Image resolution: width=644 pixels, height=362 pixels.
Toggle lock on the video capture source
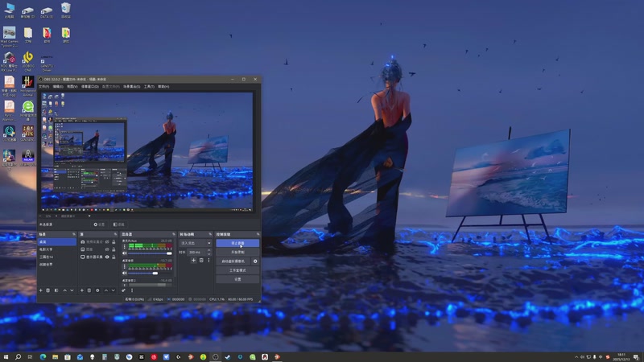click(114, 242)
